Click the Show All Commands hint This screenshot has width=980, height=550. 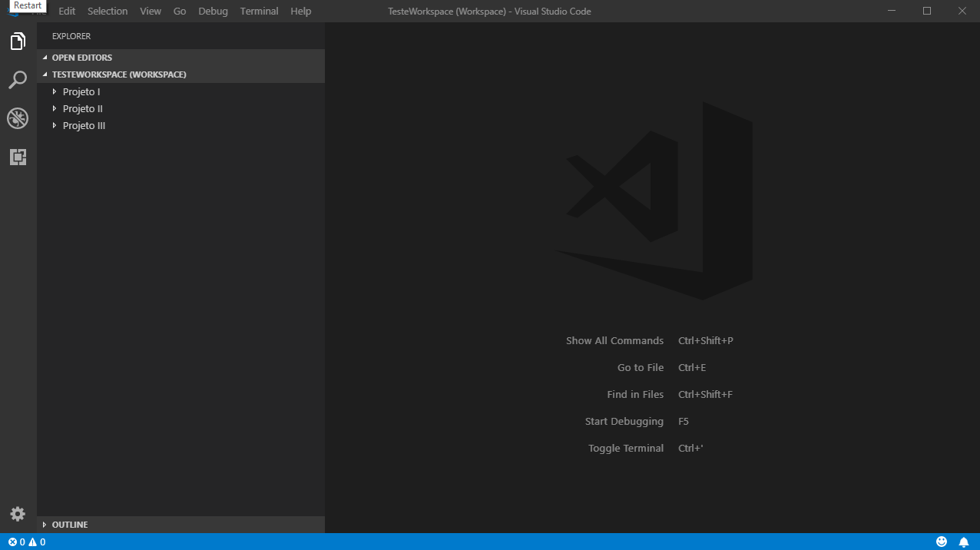614,340
